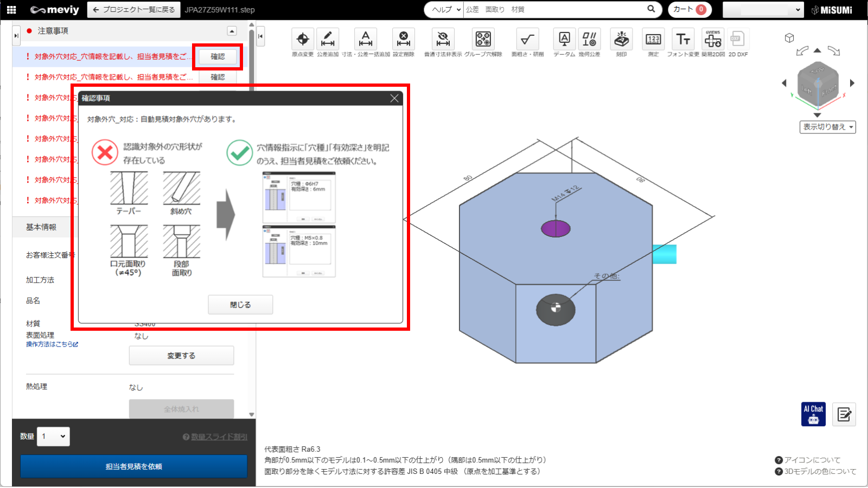The width and height of the screenshot is (868, 488).
Task: Click the 幾何公差 geometric tolerance icon
Action: click(589, 40)
